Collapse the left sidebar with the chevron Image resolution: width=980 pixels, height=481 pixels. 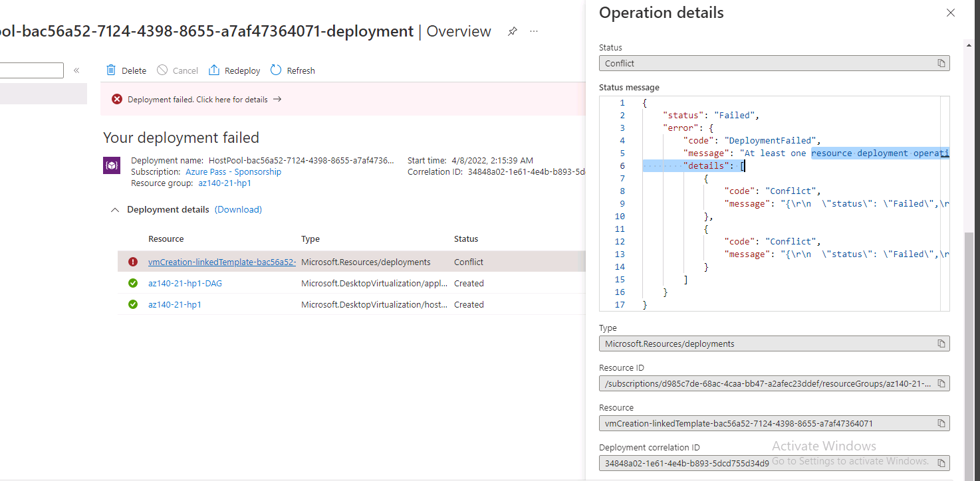coord(76,70)
